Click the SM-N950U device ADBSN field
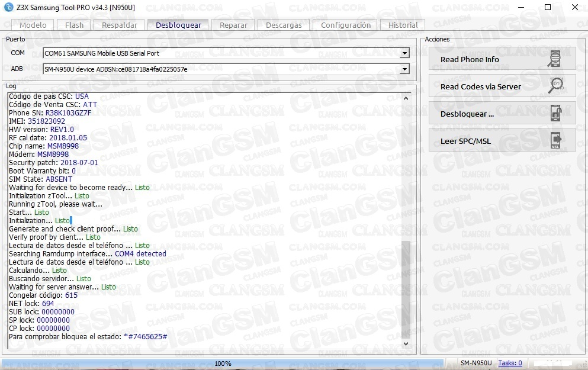 coord(226,69)
